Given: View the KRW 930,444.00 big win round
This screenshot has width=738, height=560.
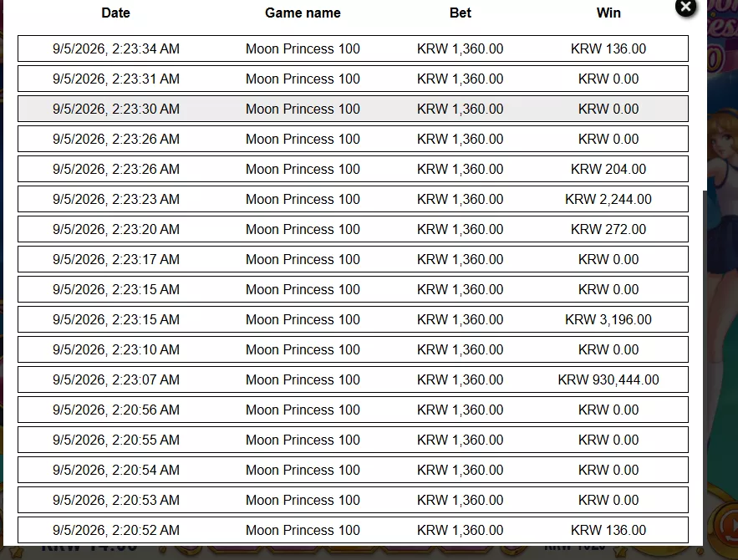Looking at the screenshot, I should [353, 379].
